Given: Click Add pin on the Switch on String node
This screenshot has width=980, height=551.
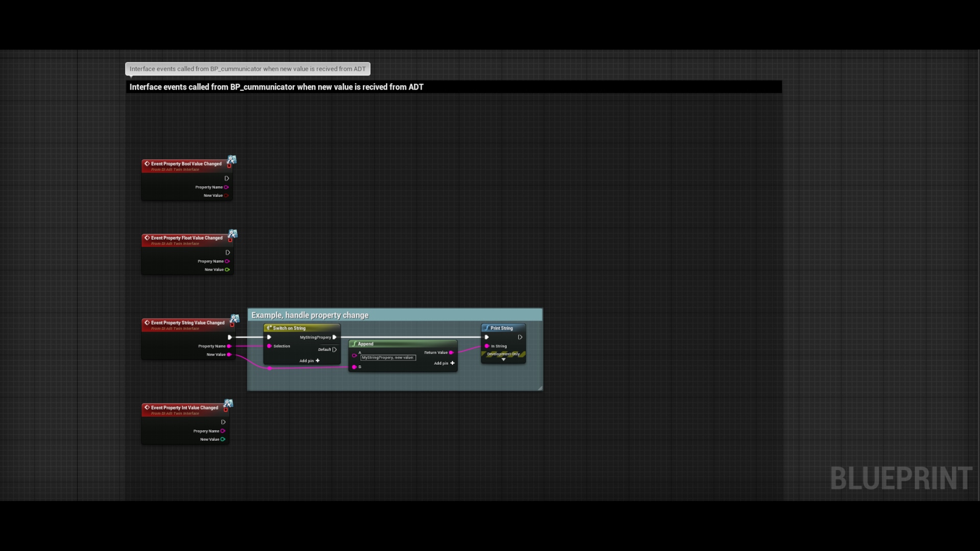Looking at the screenshot, I should tap(317, 361).
